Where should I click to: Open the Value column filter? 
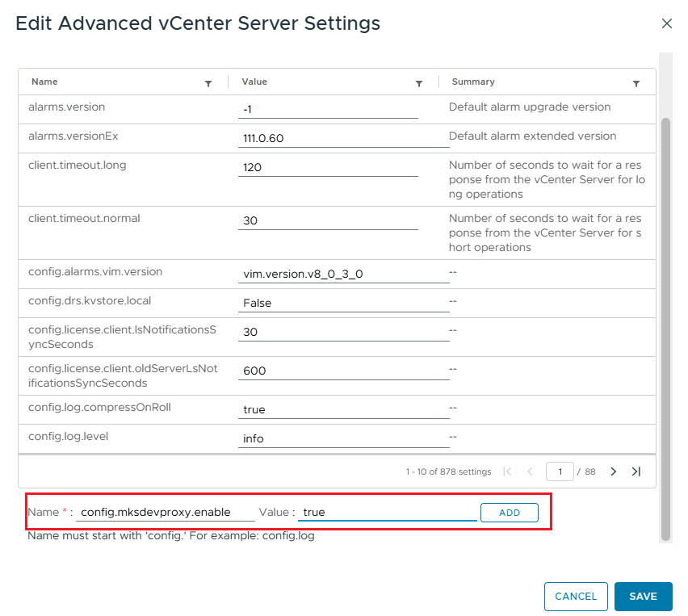click(419, 83)
